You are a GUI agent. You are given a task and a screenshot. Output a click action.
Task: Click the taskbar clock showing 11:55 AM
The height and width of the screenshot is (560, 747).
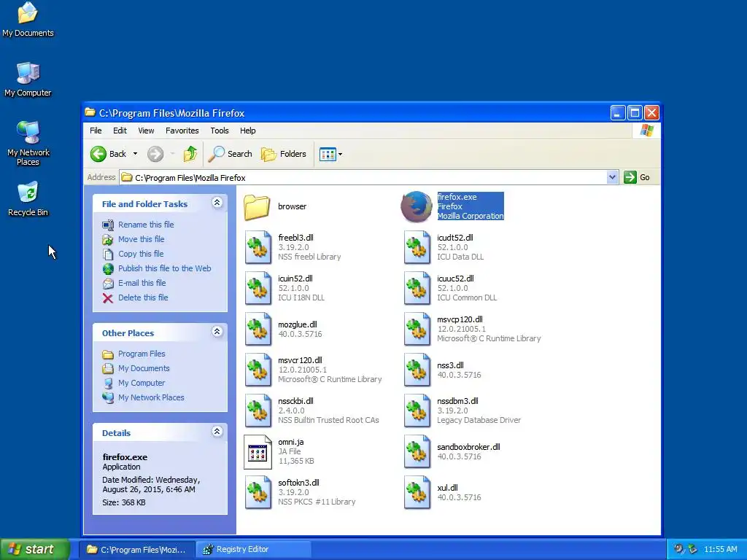coord(720,550)
